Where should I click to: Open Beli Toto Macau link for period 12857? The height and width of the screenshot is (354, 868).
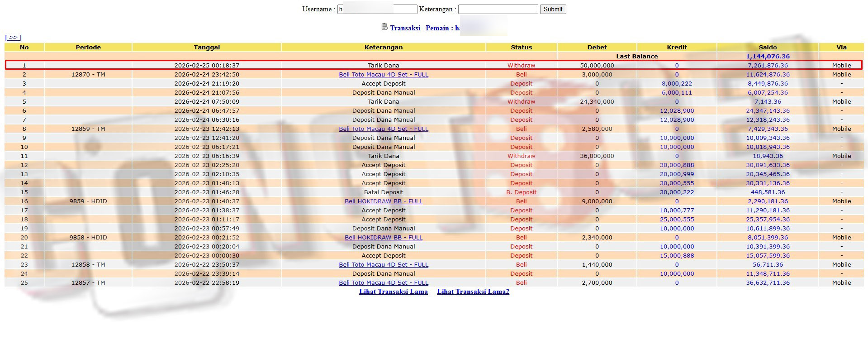point(383,282)
